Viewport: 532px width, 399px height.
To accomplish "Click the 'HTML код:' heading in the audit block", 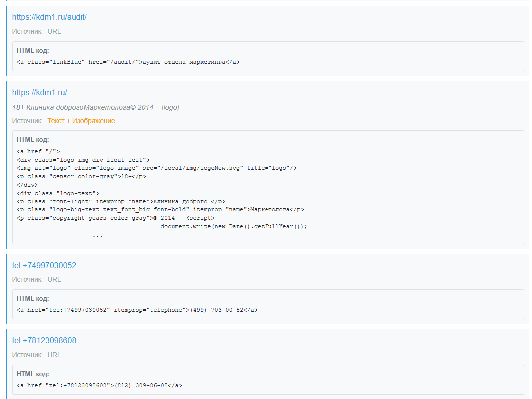I will [33, 50].
